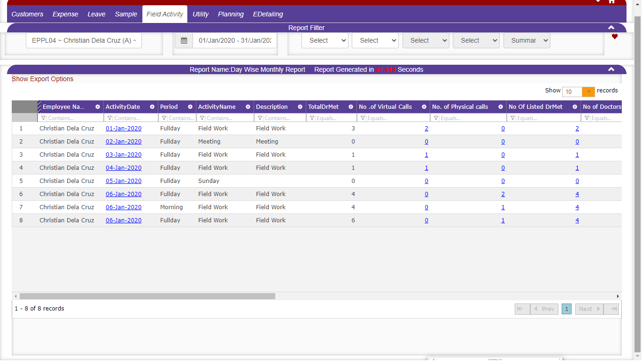This screenshot has width=642, height=364.
Task: Click the Equals filter box under TotalDrMet
Action: click(331, 118)
